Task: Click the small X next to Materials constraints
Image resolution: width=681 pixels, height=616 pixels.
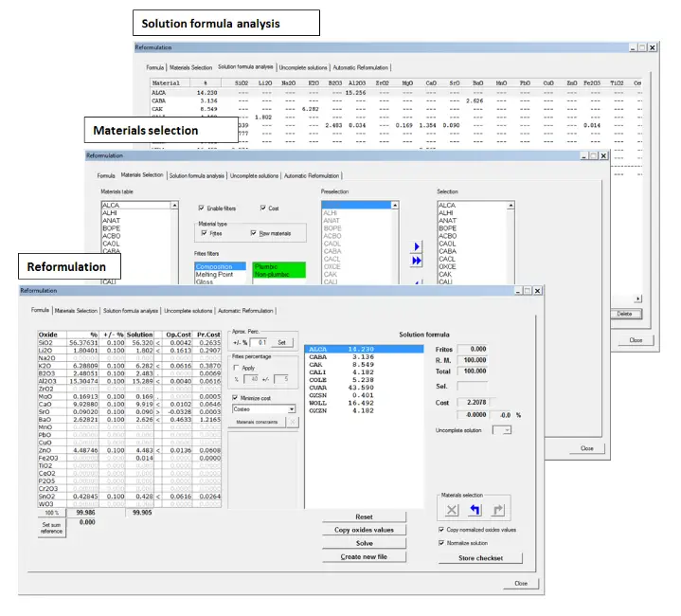Action: coord(292,421)
